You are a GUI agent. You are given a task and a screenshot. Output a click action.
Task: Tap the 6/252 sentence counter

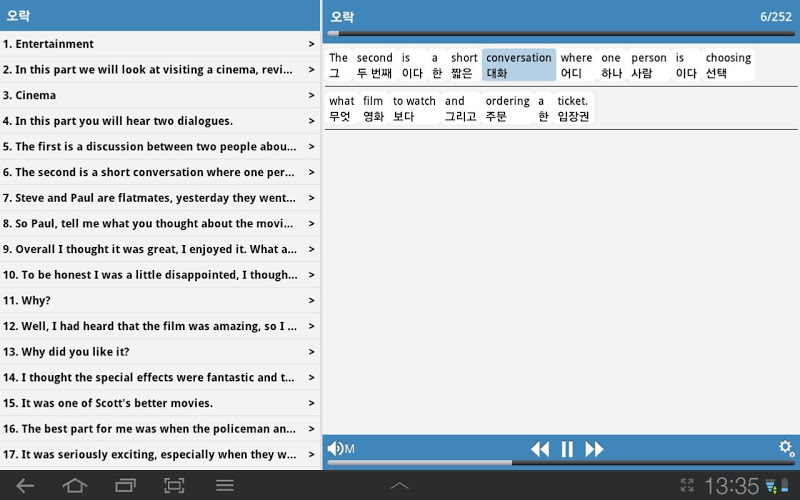pyautogui.click(x=776, y=17)
